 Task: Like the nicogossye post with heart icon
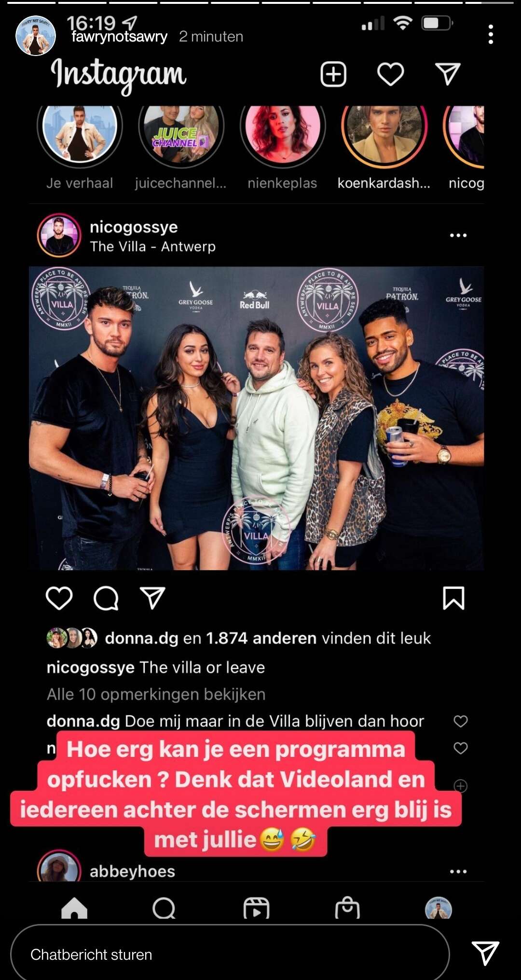tap(59, 598)
